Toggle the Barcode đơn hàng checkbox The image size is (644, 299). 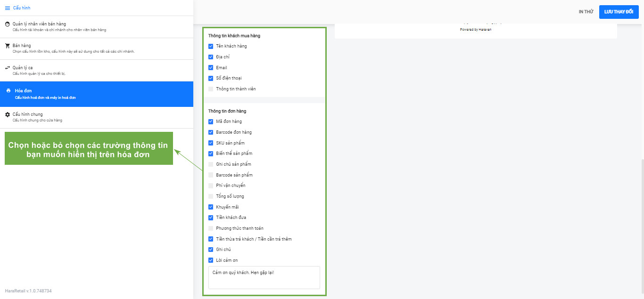pos(211,132)
